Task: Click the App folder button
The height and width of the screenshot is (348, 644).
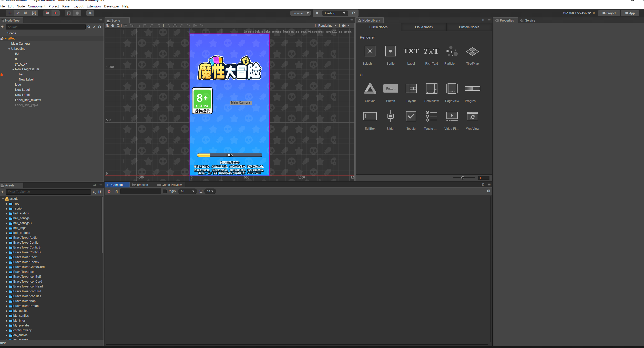Action: point(630,13)
